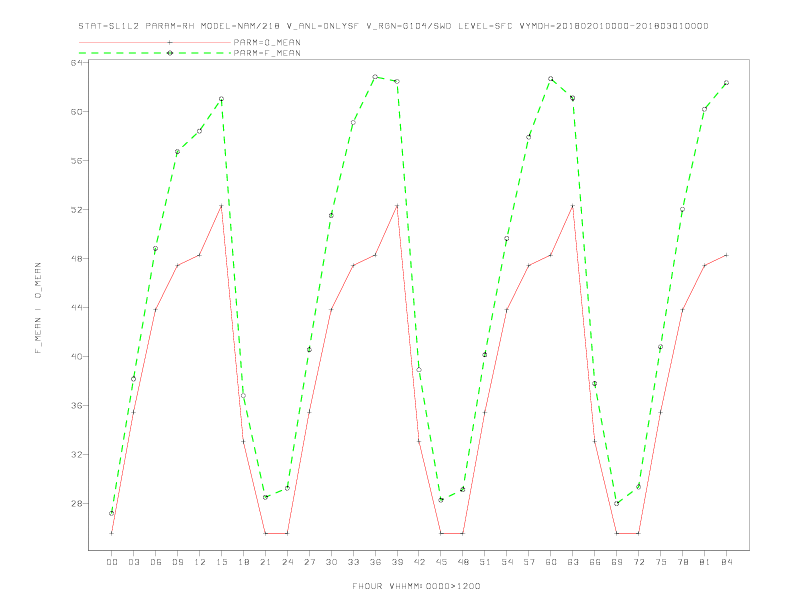Viewport: 792px width, 612px height.
Task: Click x-axis forecast hour label 39
Action: click(x=397, y=562)
